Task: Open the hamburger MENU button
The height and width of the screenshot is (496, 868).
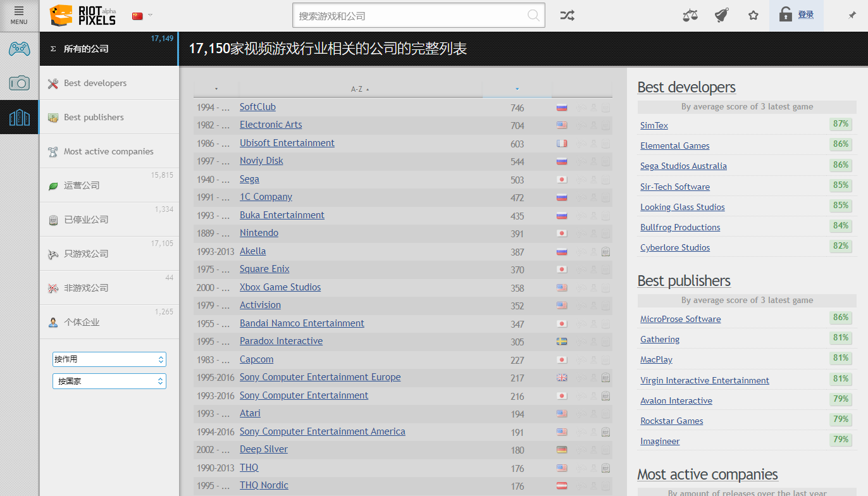Action: 19,15
